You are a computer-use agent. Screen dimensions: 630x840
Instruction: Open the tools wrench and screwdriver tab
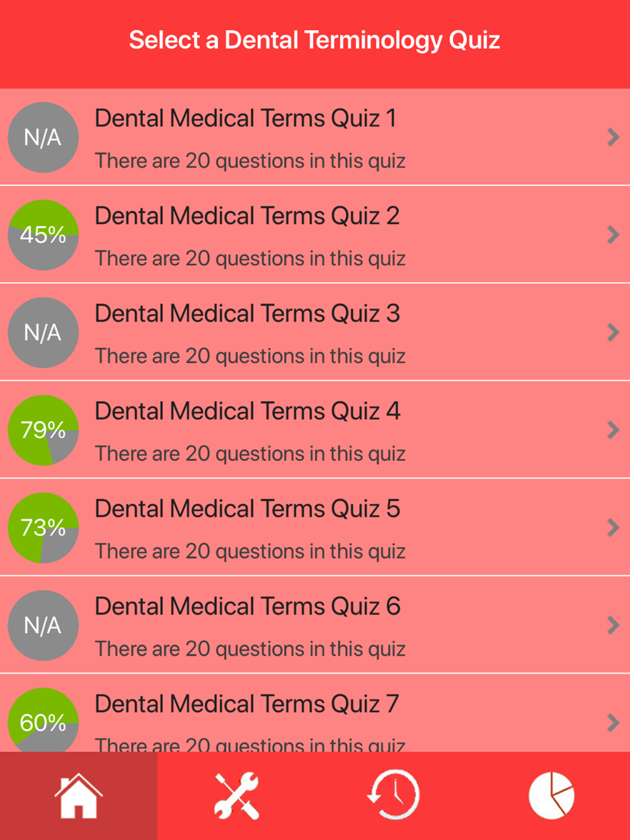(x=236, y=796)
